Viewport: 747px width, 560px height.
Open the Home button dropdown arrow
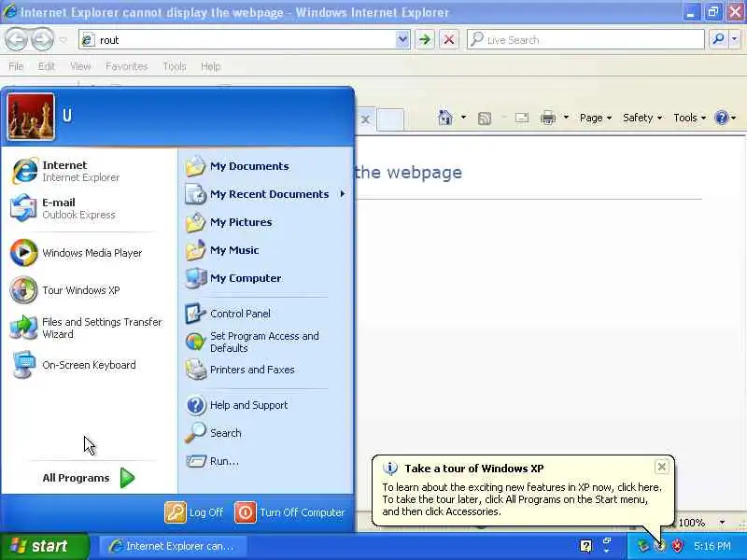463,118
